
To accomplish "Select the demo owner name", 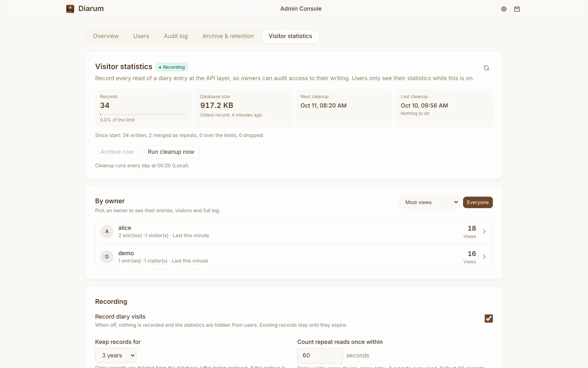I will 126,253.
